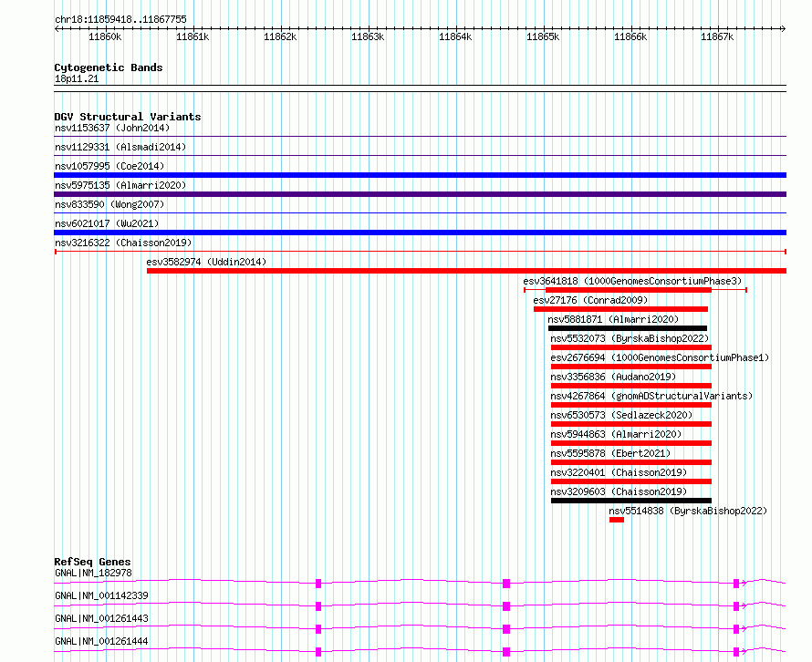Click the 18p11.21 cytogenetic band label
812x662 pixels.
click(x=77, y=78)
